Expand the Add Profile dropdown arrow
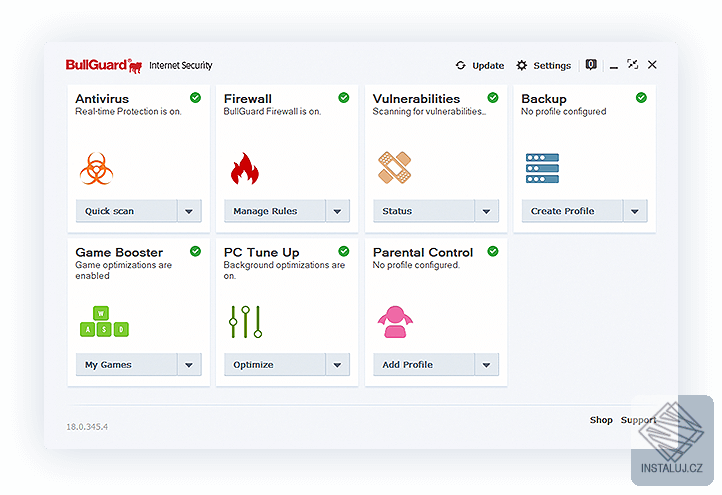The width and height of the screenshot is (722, 495). pos(486,365)
